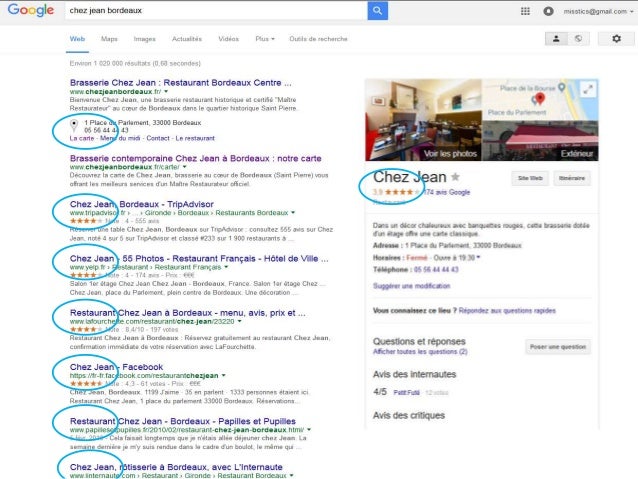Open dropdown arrow next to chezjeanbordeaux.fr/carte/
Screen dimensions: 638x479
[x=185, y=167]
